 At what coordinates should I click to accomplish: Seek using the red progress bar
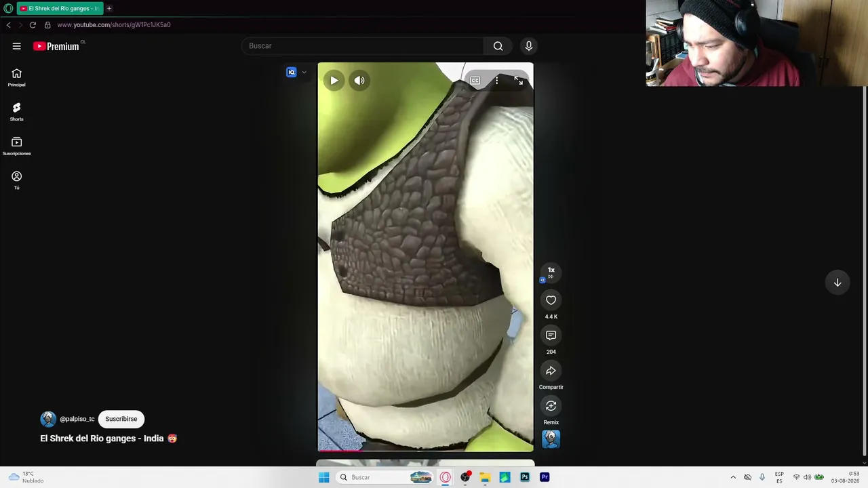click(425, 449)
